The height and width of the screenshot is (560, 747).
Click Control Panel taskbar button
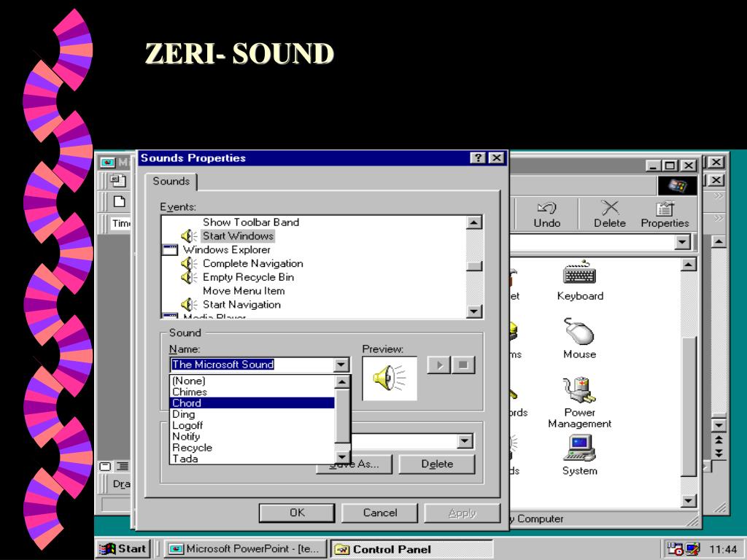tap(411, 548)
